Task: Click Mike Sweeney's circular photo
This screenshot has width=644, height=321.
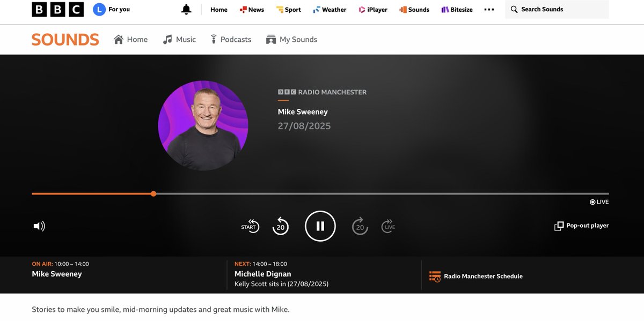Action: coord(203,125)
